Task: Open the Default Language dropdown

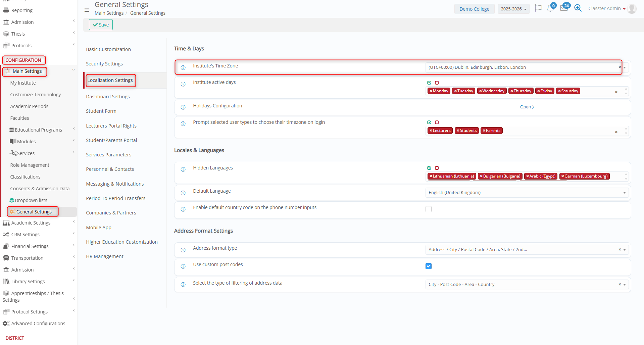Action: pyautogui.click(x=527, y=193)
